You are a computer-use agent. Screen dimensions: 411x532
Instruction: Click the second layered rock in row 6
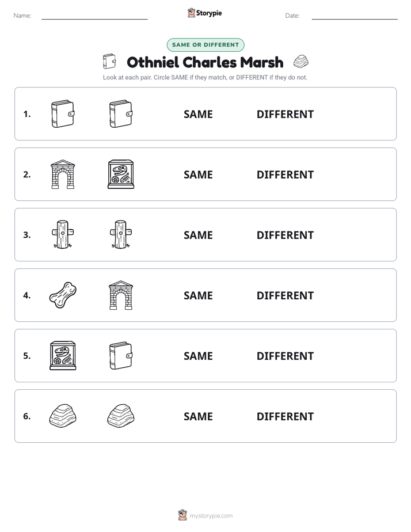pos(121,416)
